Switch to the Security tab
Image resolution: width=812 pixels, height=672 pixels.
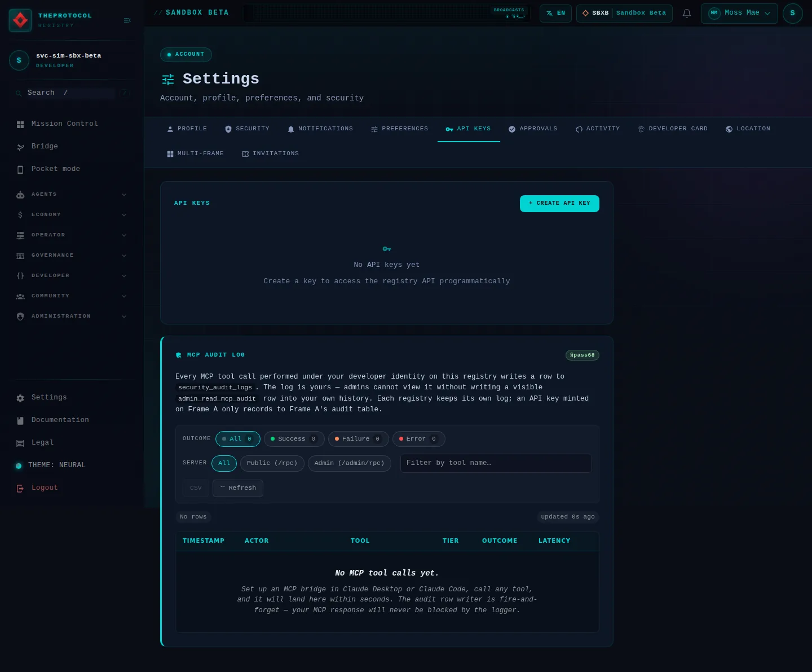247,129
